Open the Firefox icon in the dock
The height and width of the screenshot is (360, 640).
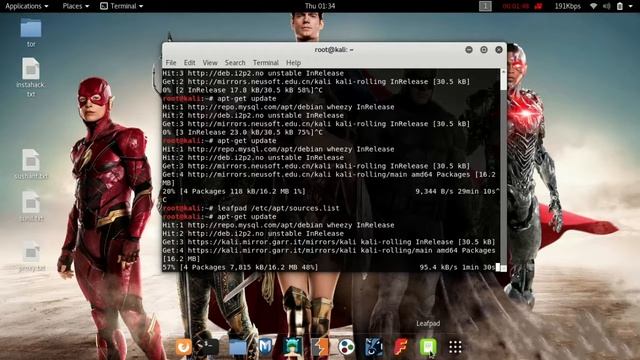(183, 347)
